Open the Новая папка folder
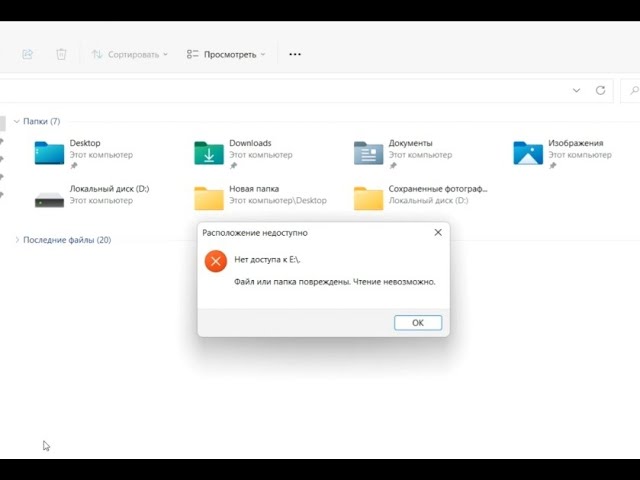The image size is (640, 480). tap(209, 197)
